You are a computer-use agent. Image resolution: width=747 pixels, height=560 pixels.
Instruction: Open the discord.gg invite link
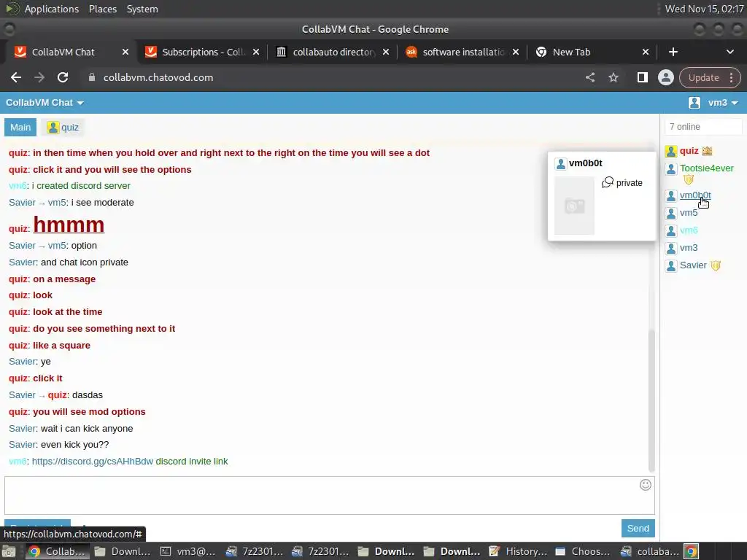point(93,462)
